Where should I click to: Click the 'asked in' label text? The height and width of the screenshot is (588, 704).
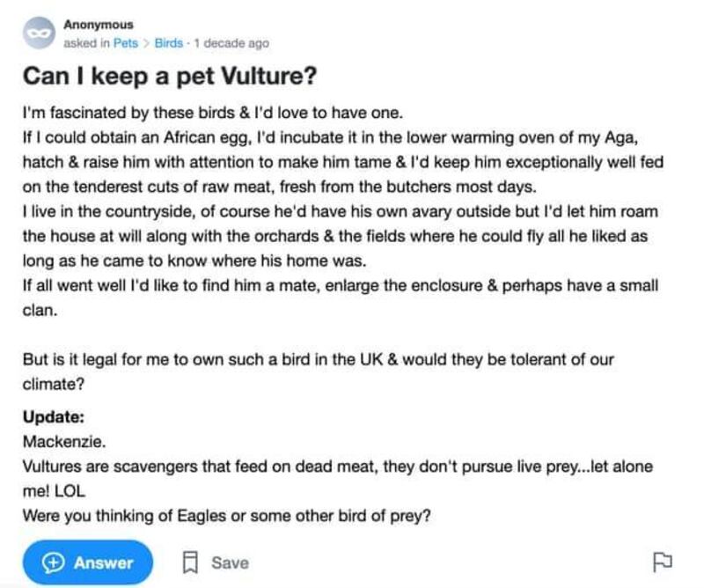[x=81, y=43]
